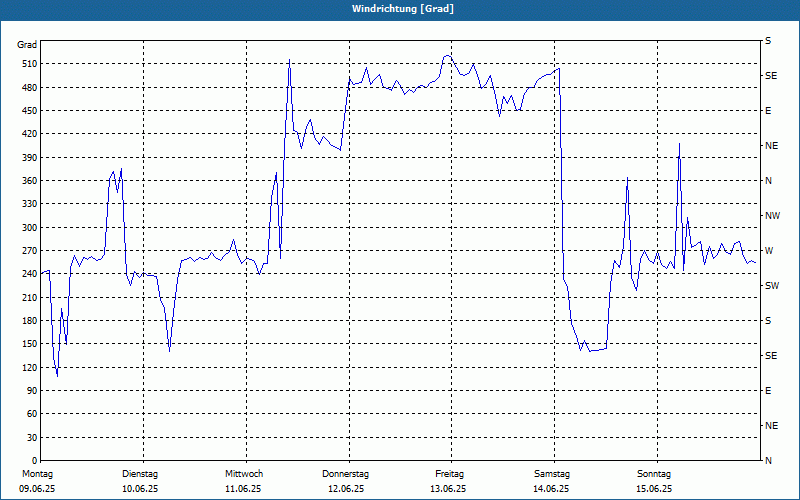Click the 270 y-axis tick label

pos(30,251)
